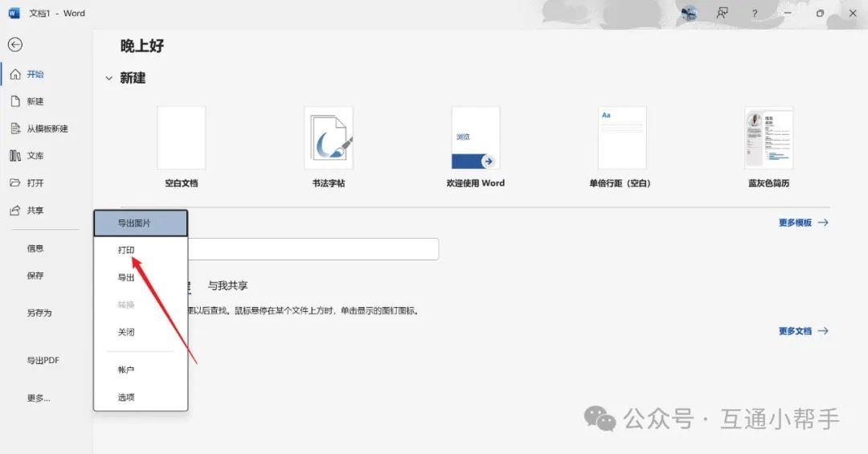Open the 蓝灰色简历 template thumbnail
Screen dimensions: 868x454
click(x=769, y=138)
